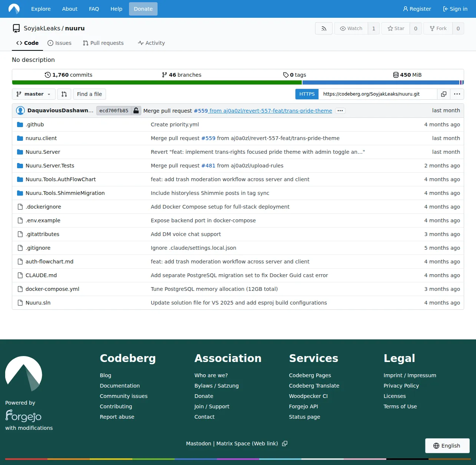This screenshot has height=465, width=476.
Task: Click the Find a file button
Action: [89, 94]
